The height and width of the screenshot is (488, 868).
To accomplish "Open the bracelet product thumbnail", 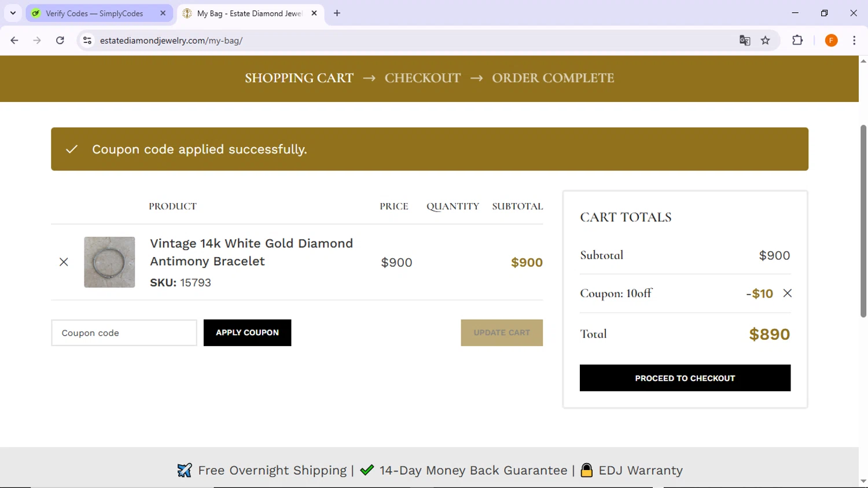I will click(x=109, y=262).
